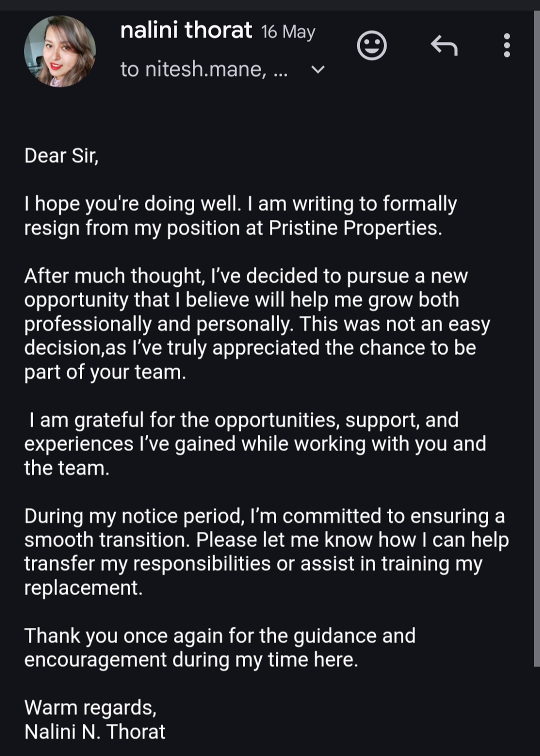
Task: Click the word "replacement."
Action: (83, 588)
